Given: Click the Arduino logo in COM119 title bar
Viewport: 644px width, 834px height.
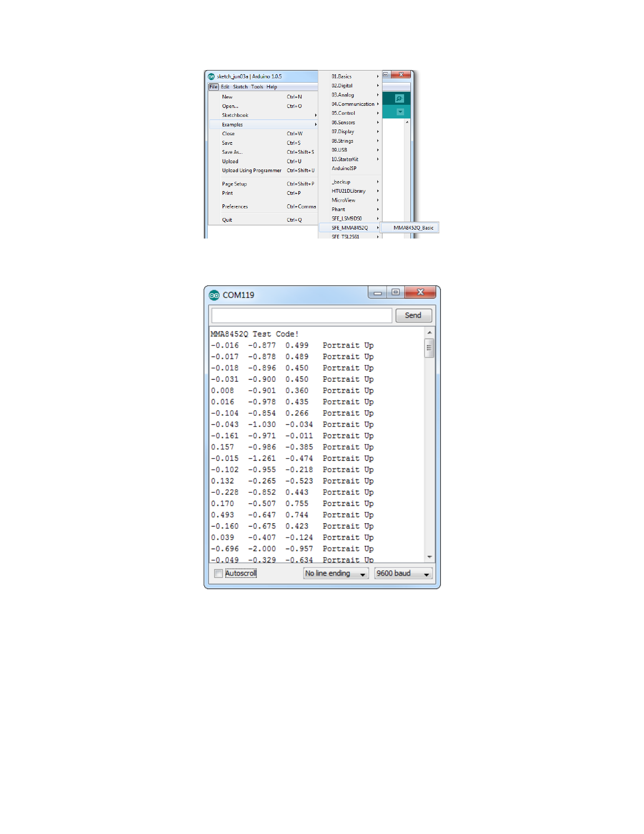Looking at the screenshot, I should (x=214, y=295).
